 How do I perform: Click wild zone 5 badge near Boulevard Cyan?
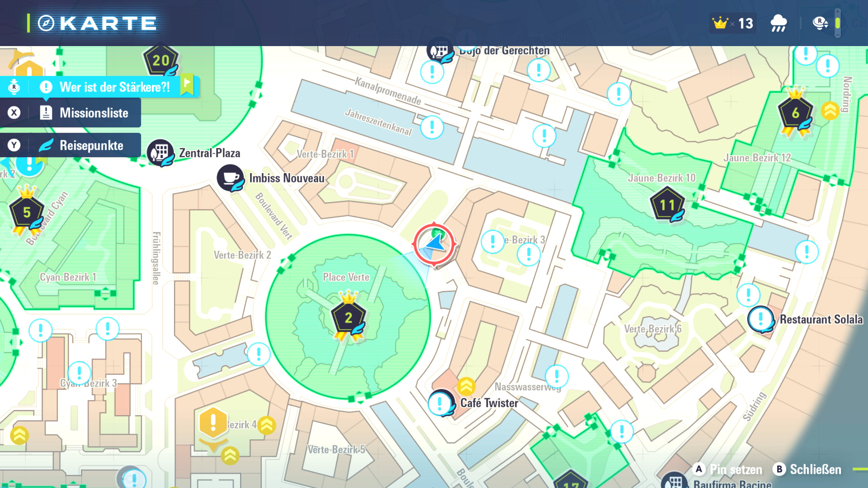(x=27, y=212)
